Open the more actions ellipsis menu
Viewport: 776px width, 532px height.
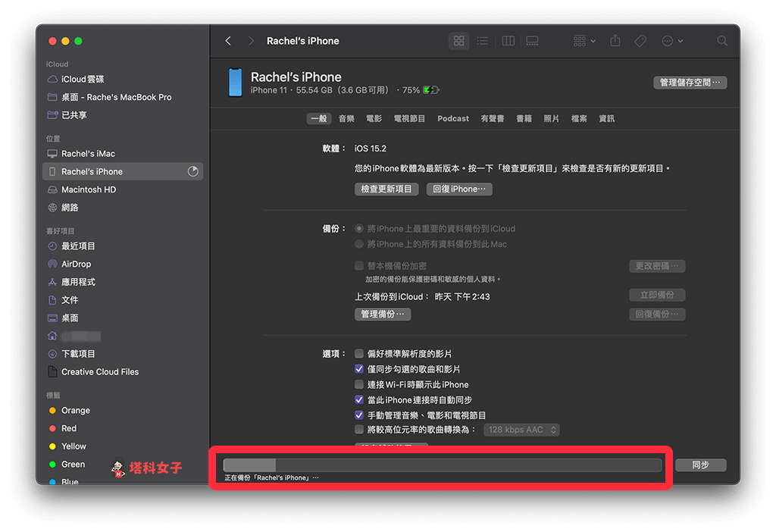pos(672,41)
